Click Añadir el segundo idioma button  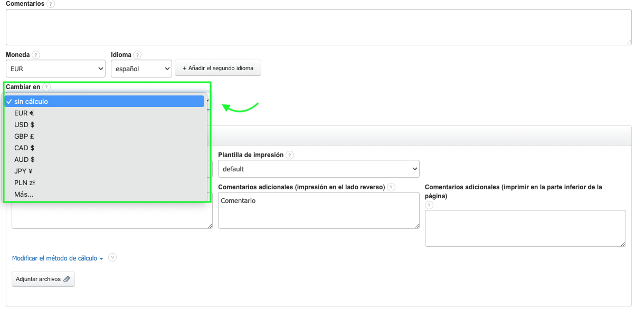(217, 68)
